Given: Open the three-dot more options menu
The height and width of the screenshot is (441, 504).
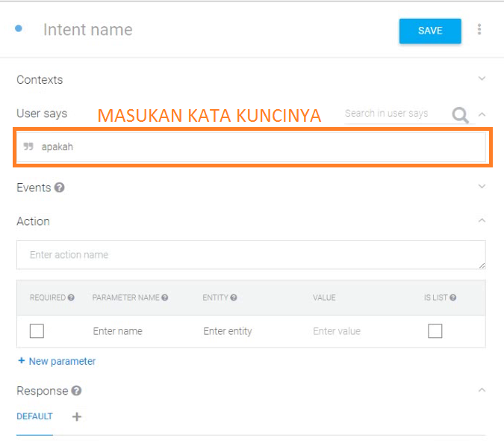Looking at the screenshot, I should click(x=479, y=30).
